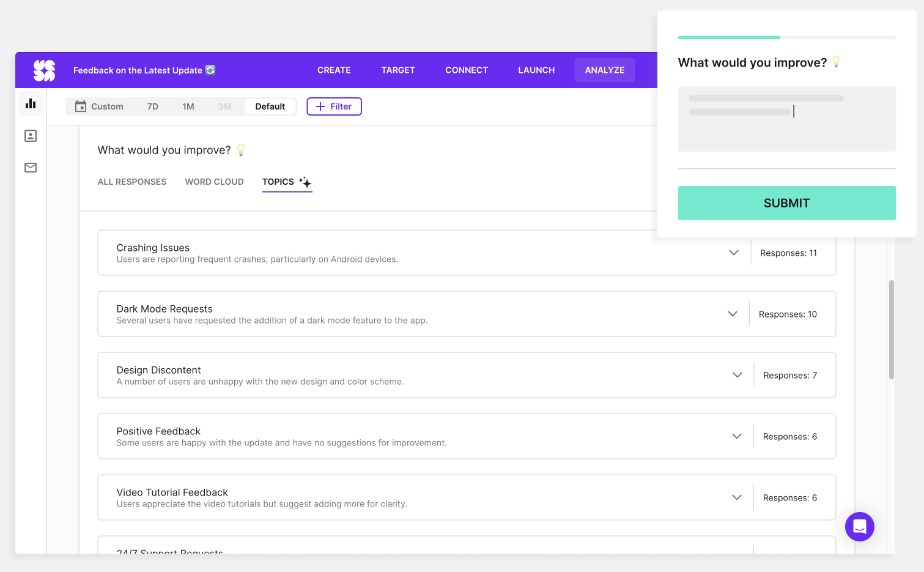Click the lightbulb icon in main question heading
Viewport: 924px width, 572px height.
pyautogui.click(x=241, y=150)
